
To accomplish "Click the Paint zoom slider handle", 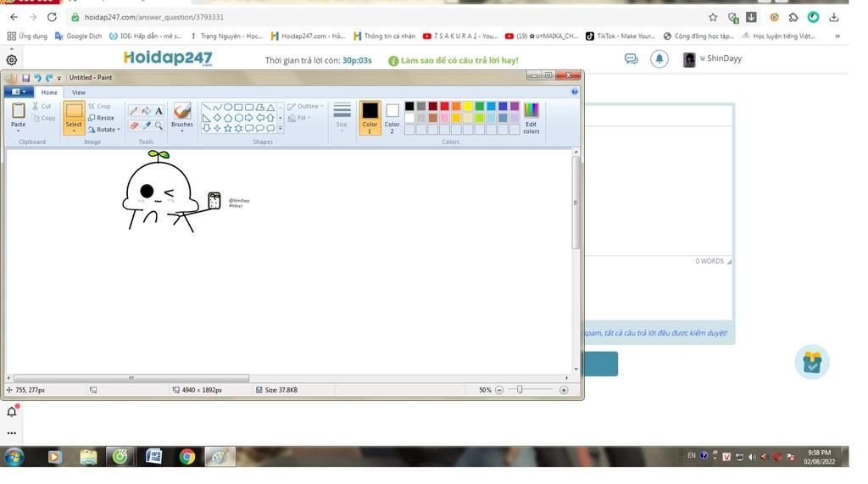I will pyautogui.click(x=520, y=390).
